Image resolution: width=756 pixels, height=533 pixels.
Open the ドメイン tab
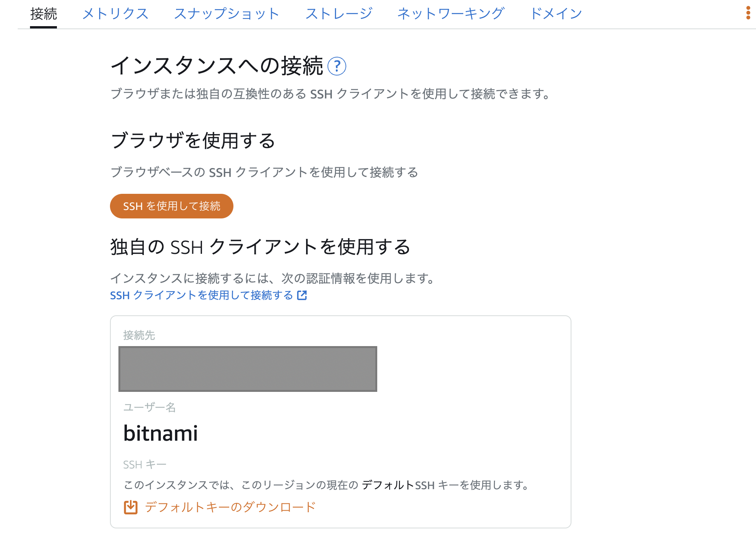pyautogui.click(x=555, y=14)
